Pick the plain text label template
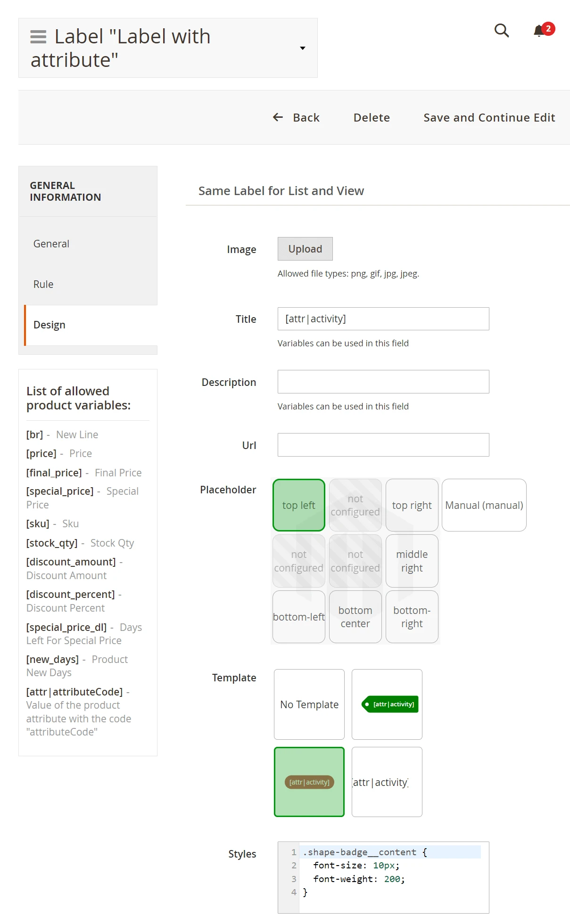The width and height of the screenshot is (570, 924). pos(387,782)
